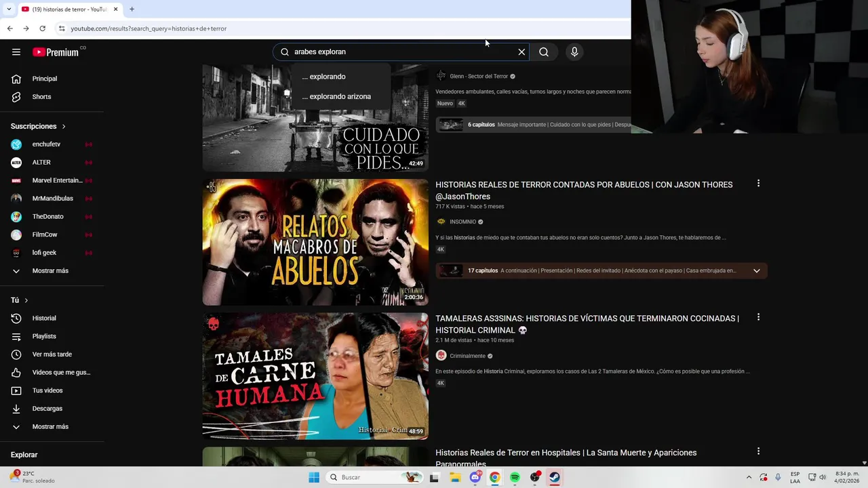Open a new browser tab

(x=132, y=9)
